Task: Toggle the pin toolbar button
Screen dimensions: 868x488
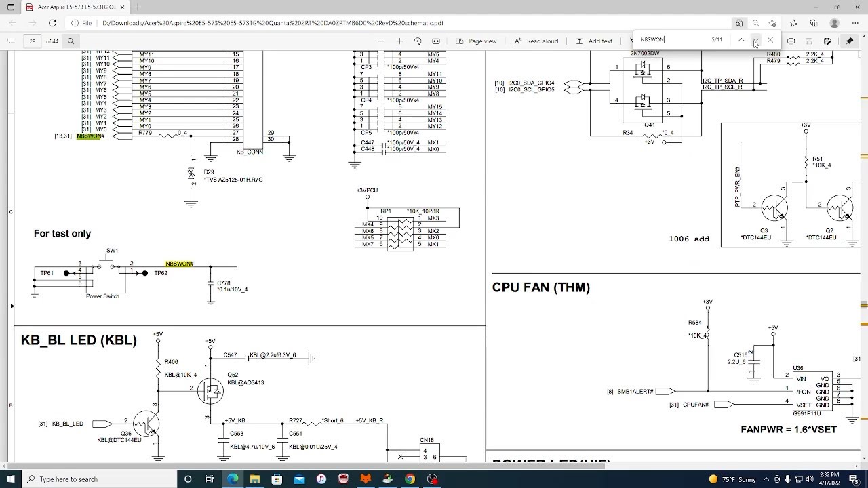Action: [850, 41]
